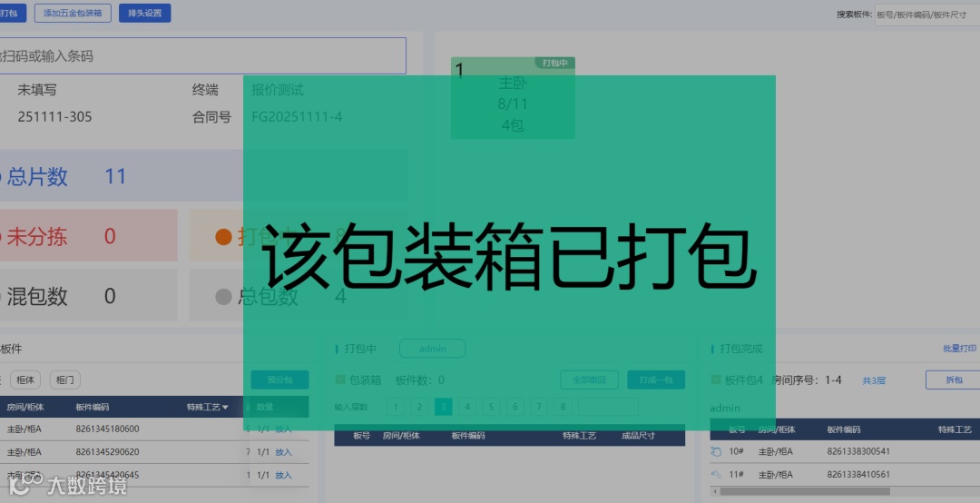Select layer number 2

[419, 407]
